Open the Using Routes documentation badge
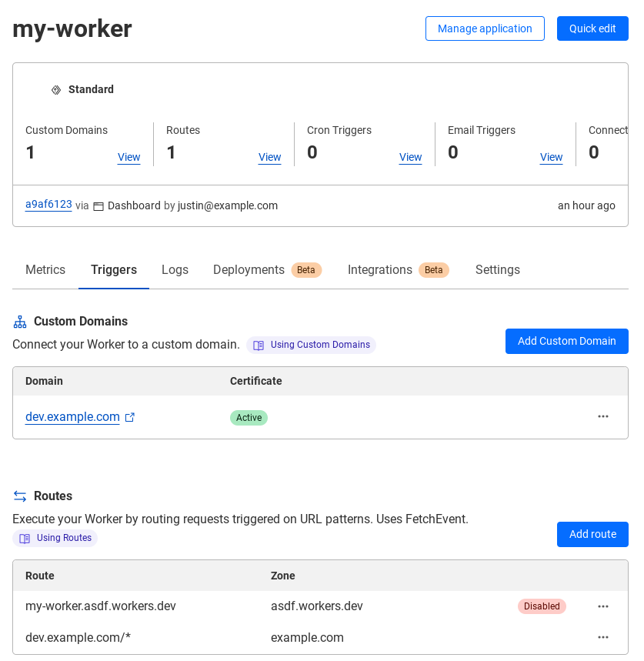 [x=55, y=538]
